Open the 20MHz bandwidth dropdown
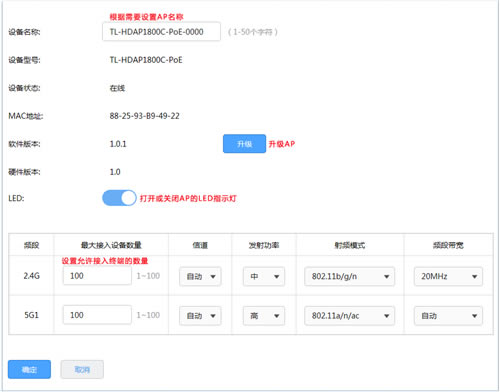 pyautogui.click(x=448, y=276)
